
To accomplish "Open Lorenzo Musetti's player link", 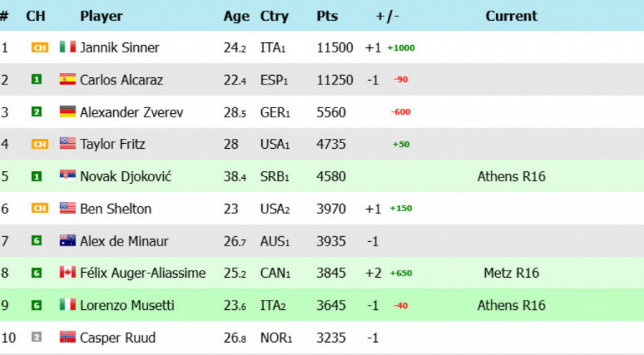I will (127, 305).
